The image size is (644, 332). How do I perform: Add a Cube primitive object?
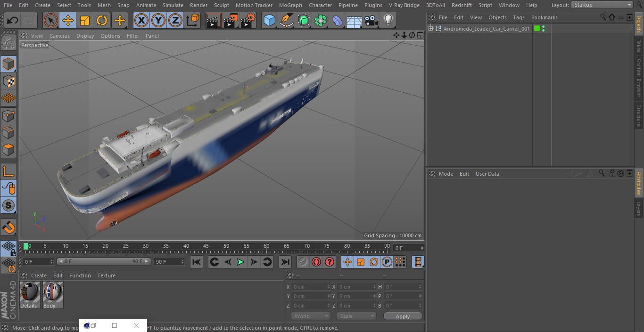pyautogui.click(x=269, y=20)
